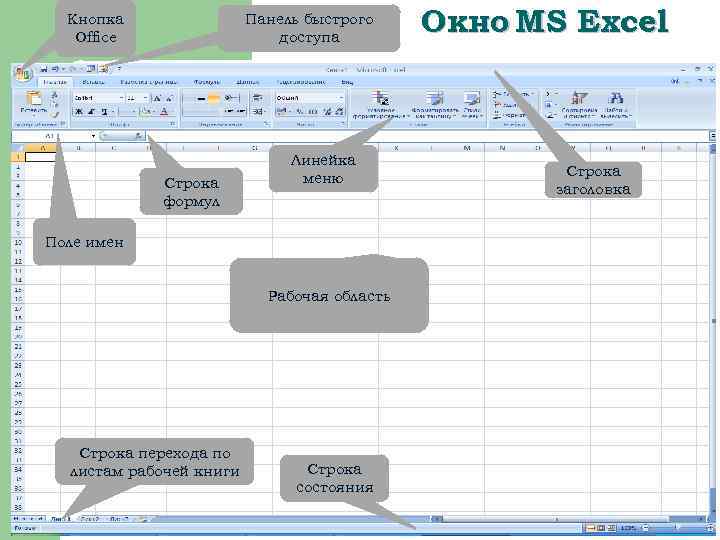Switch to Page Break Preview in status bar
Viewport: 720px width, 540px height.
(x=611, y=528)
